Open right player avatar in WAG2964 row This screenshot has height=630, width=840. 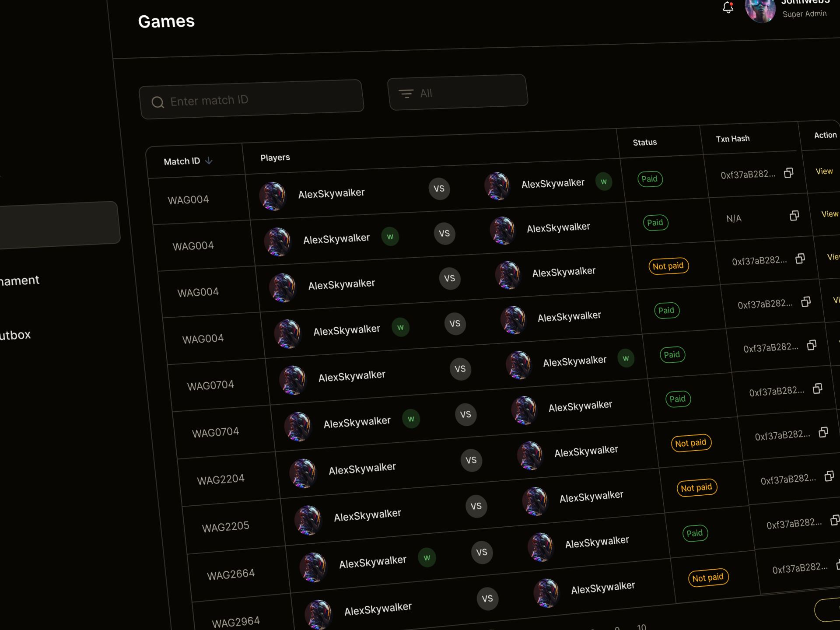(x=546, y=593)
